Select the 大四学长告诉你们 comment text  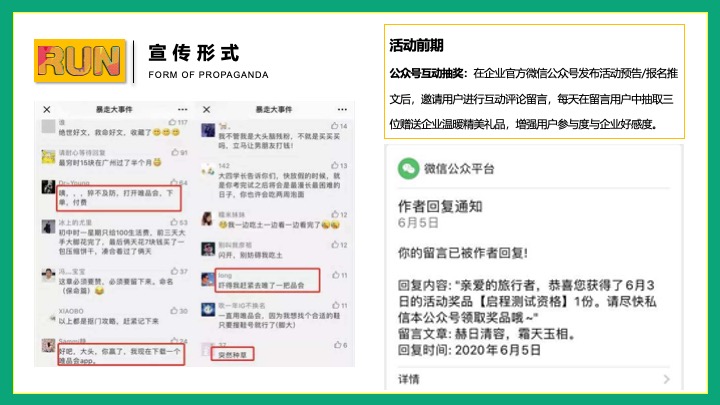[279, 185]
